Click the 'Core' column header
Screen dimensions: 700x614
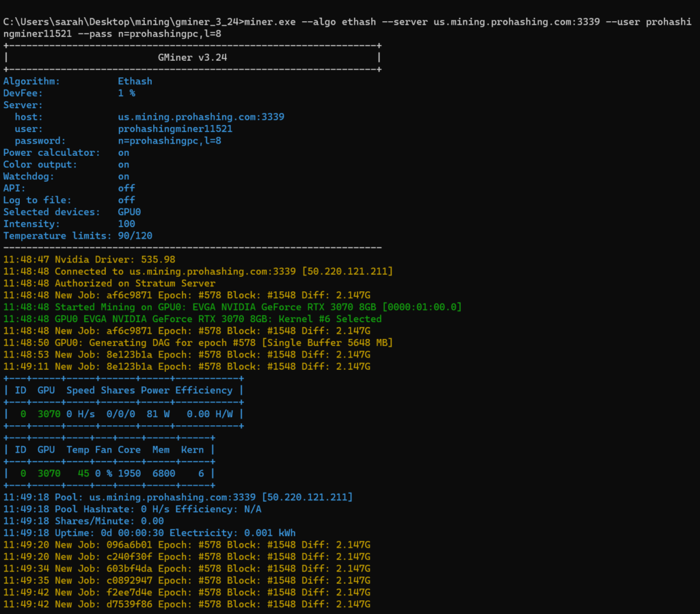point(129,450)
